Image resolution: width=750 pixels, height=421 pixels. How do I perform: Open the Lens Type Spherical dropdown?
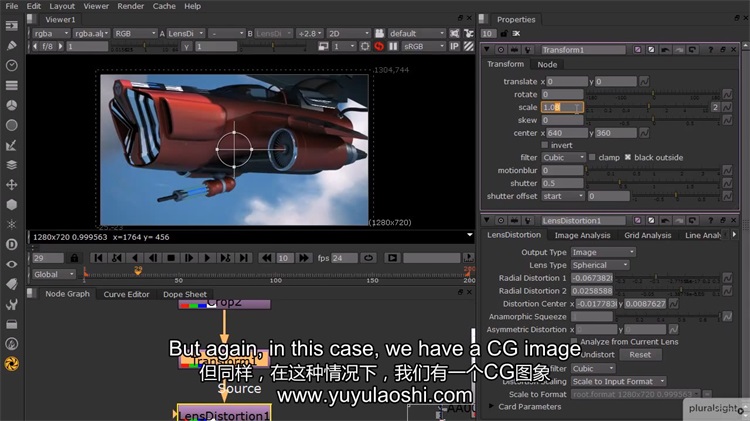(x=600, y=265)
